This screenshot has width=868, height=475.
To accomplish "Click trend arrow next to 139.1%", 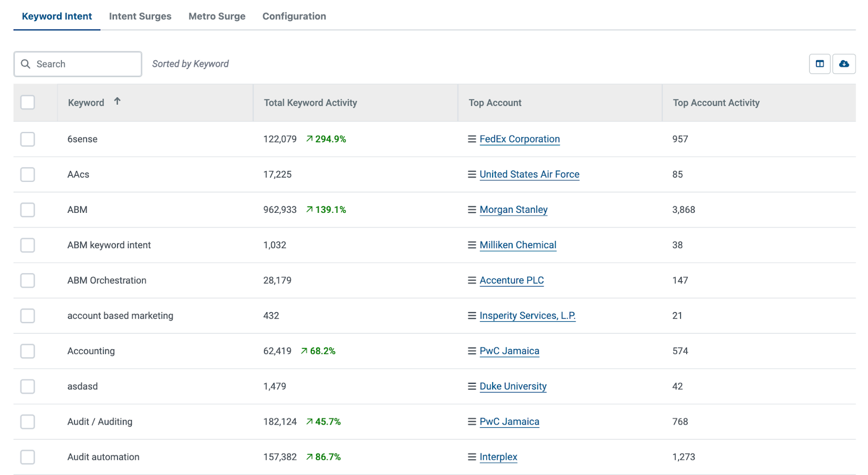I will 309,210.
